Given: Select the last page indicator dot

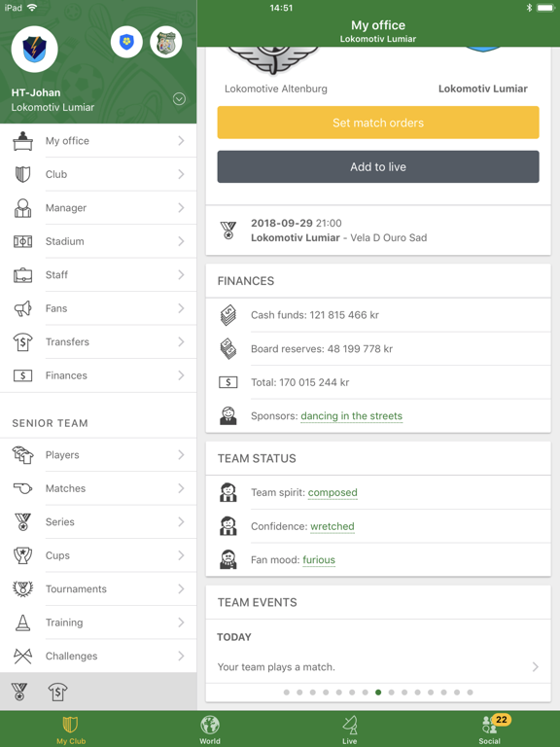Looking at the screenshot, I should 470,693.
